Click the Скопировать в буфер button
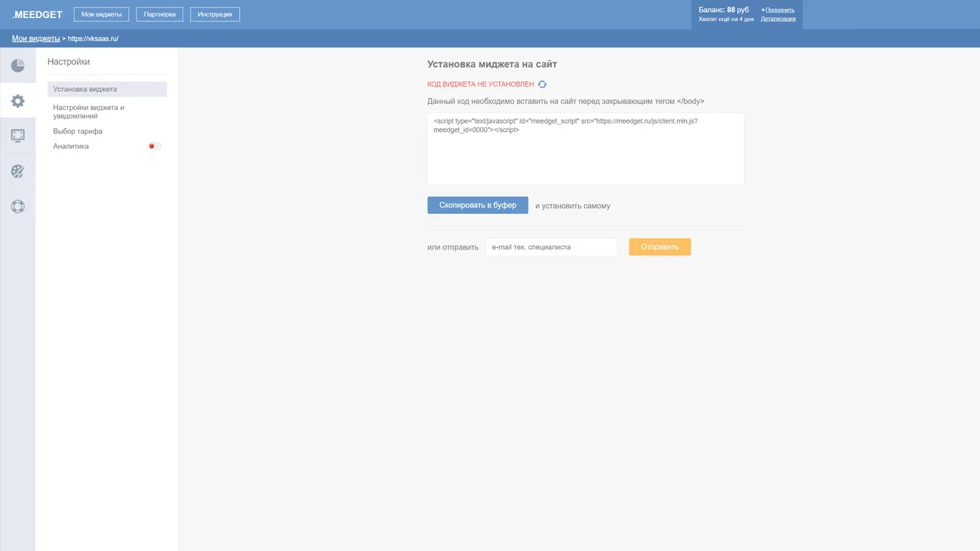The height and width of the screenshot is (551, 980). point(477,205)
